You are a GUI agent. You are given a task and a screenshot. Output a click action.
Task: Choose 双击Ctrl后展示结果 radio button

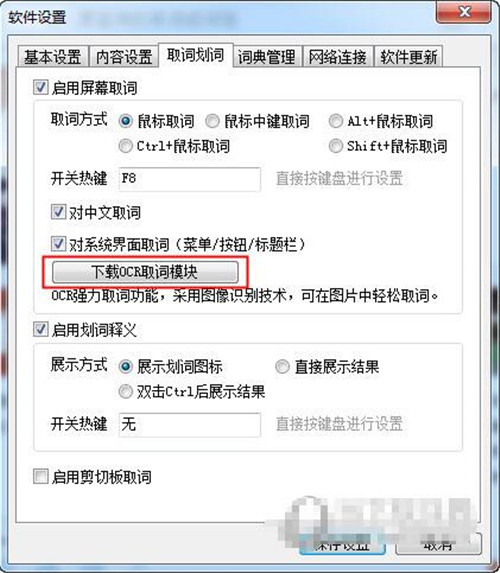pyautogui.click(x=125, y=392)
